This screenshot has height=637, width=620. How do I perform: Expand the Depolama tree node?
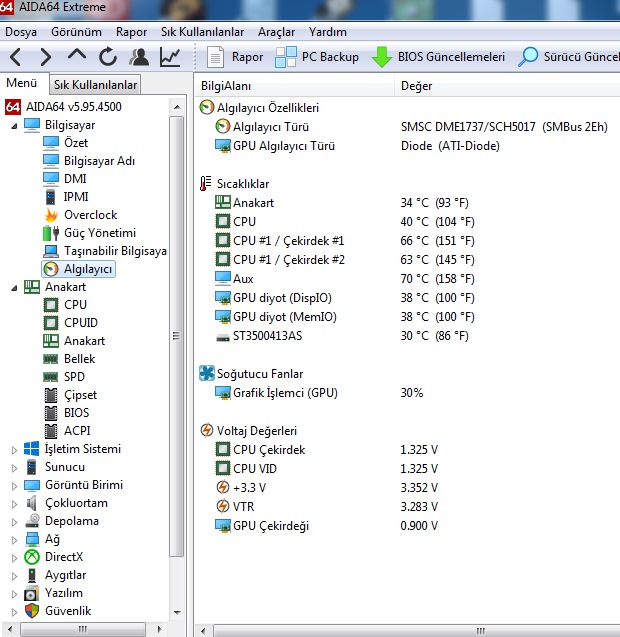(14, 521)
